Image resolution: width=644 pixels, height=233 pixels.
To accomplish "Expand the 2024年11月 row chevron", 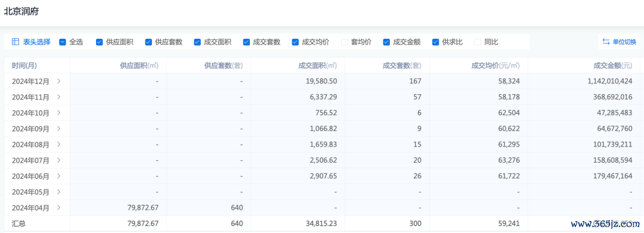I will pos(58,97).
